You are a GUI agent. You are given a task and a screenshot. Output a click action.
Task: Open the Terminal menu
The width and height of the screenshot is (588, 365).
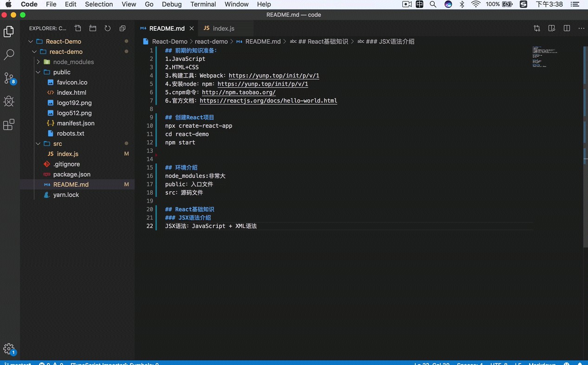(203, 4)
